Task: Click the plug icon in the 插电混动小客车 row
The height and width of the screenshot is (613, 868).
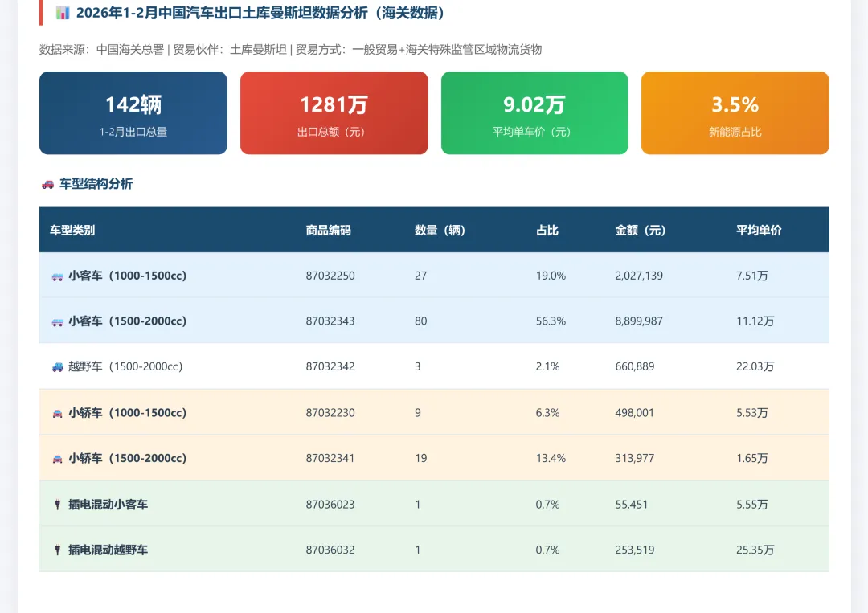Action: click(x=56, y=504)
